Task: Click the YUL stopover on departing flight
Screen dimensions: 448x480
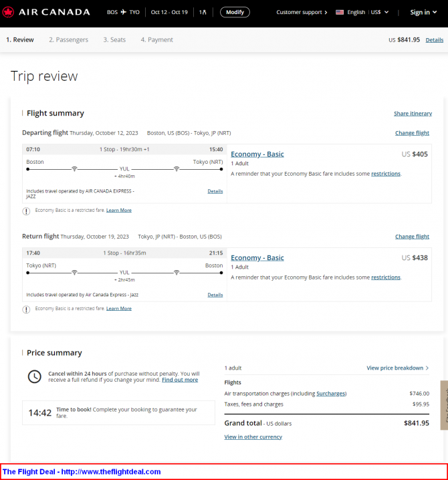Action: [124, 169]
